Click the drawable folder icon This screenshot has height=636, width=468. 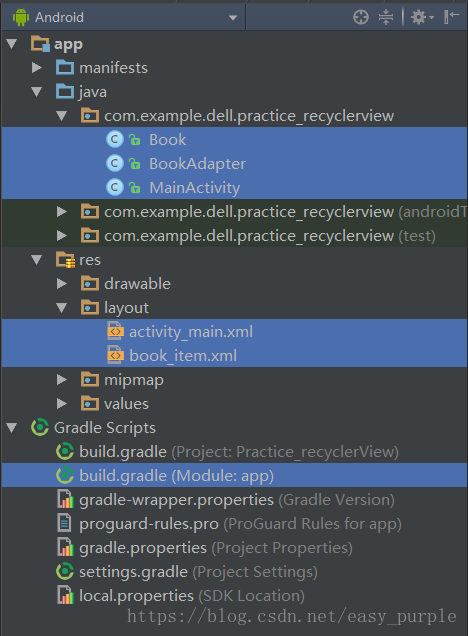coord(90,284)
